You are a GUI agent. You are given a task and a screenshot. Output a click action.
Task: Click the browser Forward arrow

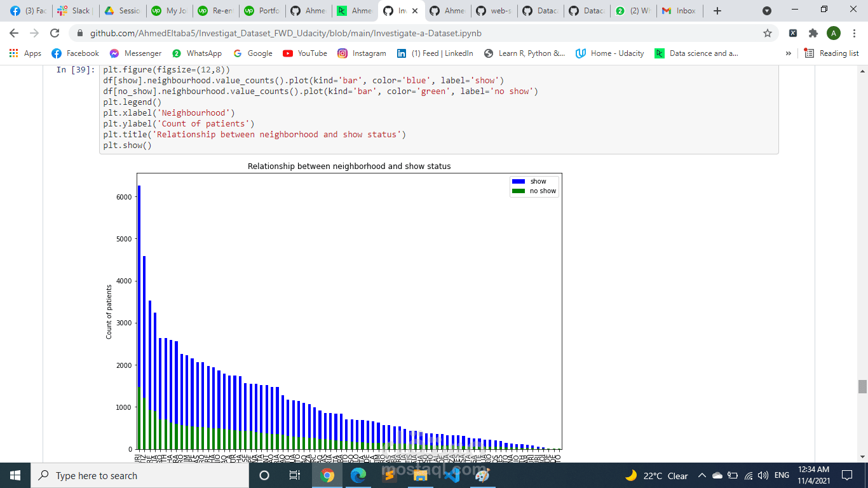click(34, 33)
